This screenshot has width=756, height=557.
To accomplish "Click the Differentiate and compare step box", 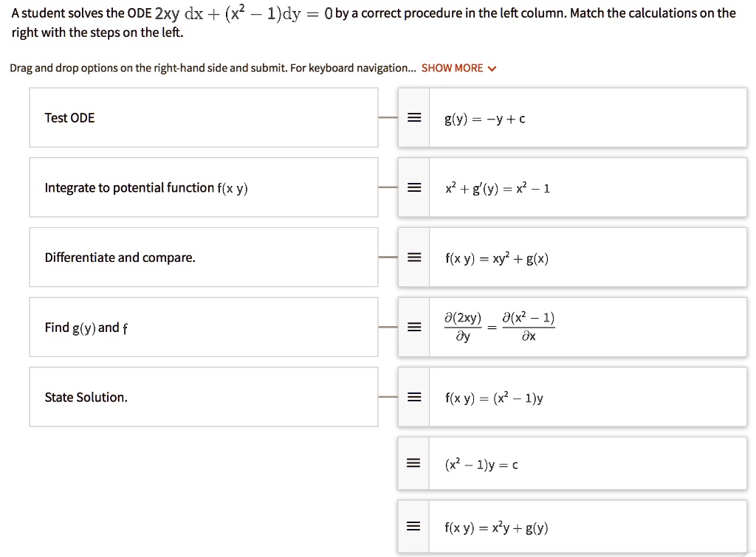I will click(203, 257).
